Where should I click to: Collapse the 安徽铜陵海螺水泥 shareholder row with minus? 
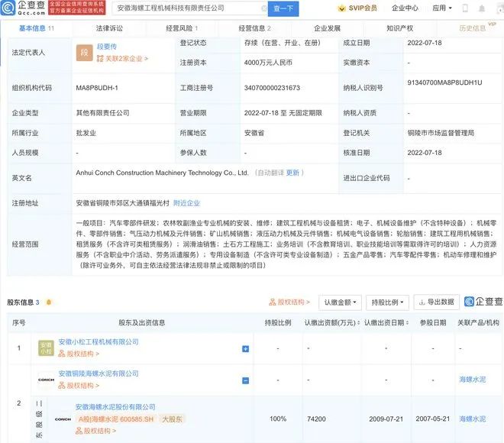[245, 380]
